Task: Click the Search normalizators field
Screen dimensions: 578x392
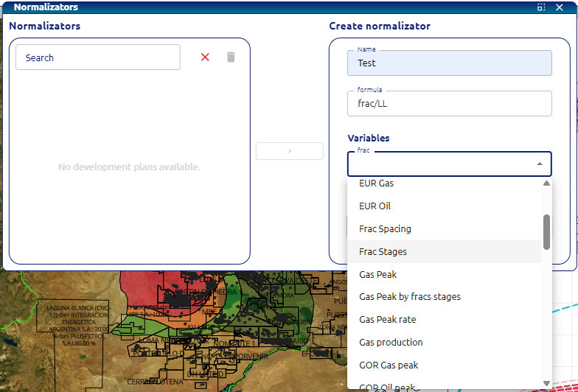Action: (x=97, y=57)
